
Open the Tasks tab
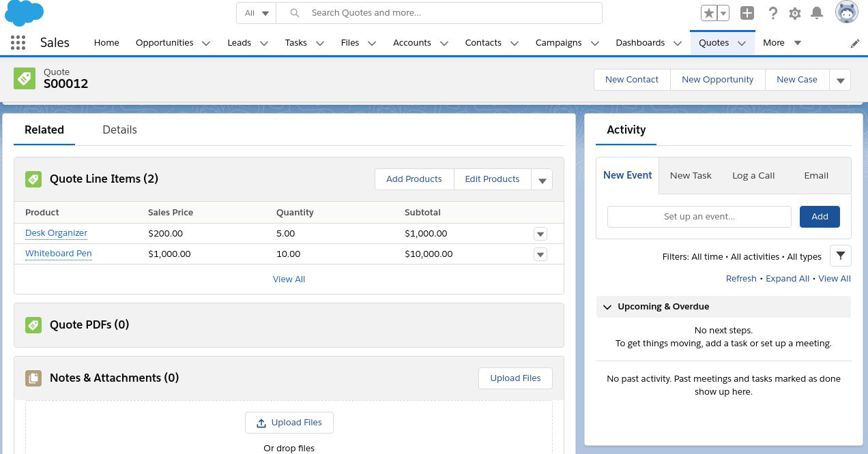coord(295,42)
